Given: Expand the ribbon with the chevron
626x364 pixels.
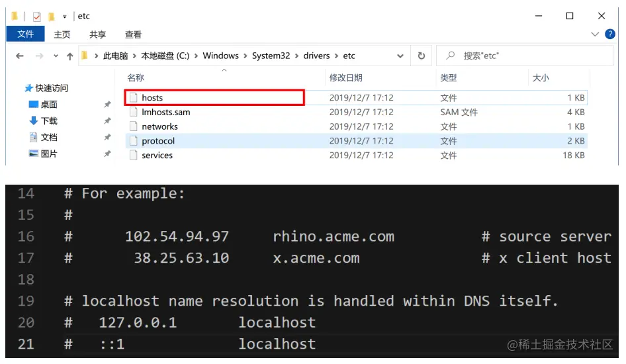Looking at the screenshot, I should [595, 34].
